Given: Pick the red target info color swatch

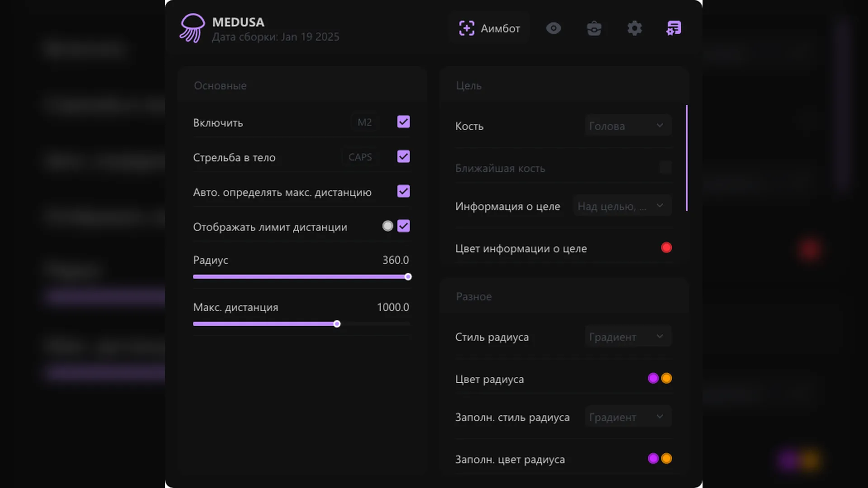Looking at the screenshot, I should coord(666,248).
